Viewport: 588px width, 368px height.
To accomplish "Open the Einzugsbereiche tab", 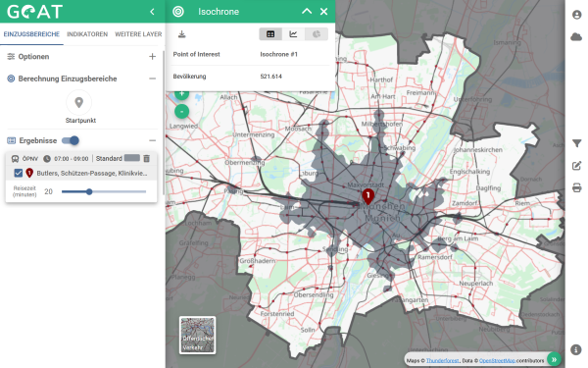I will [x=31, y=34].
